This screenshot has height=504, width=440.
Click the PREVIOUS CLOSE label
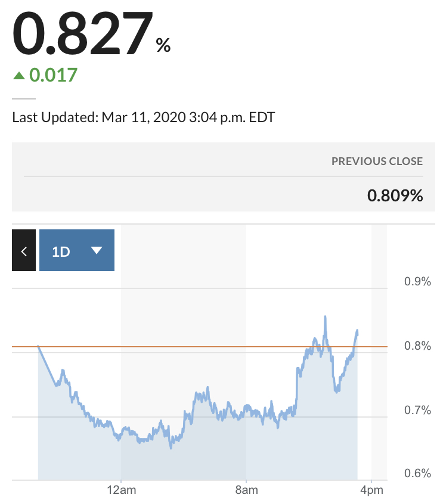pyautogui.click(x=377, y=161)
